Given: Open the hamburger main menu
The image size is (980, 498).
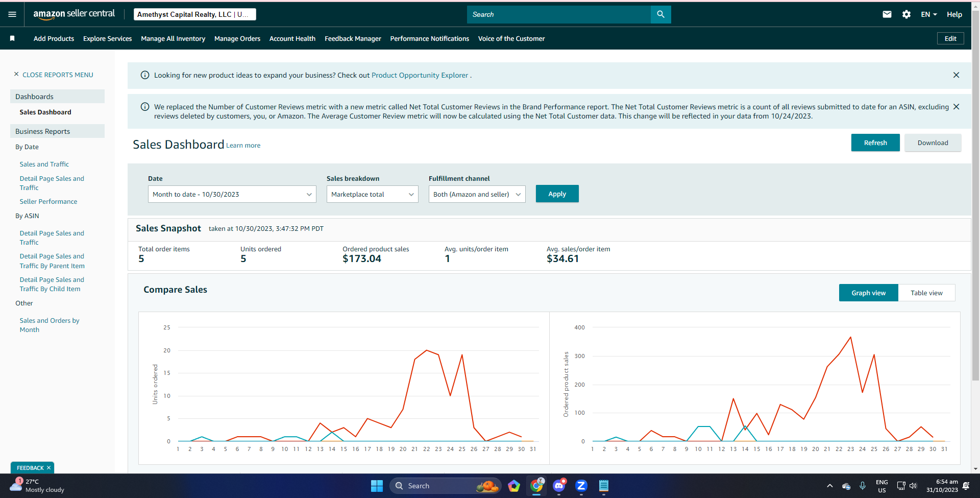Looking at the screenshot, I should 12,14.
